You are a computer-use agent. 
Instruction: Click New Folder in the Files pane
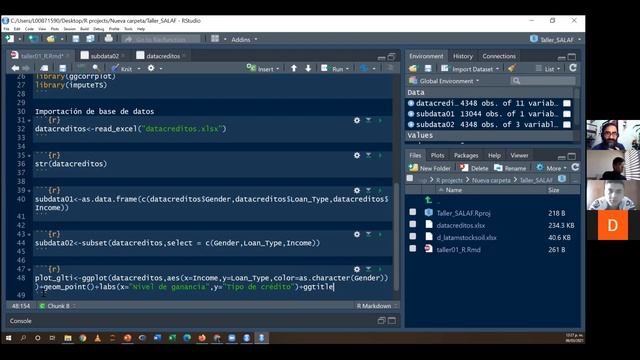430,168
